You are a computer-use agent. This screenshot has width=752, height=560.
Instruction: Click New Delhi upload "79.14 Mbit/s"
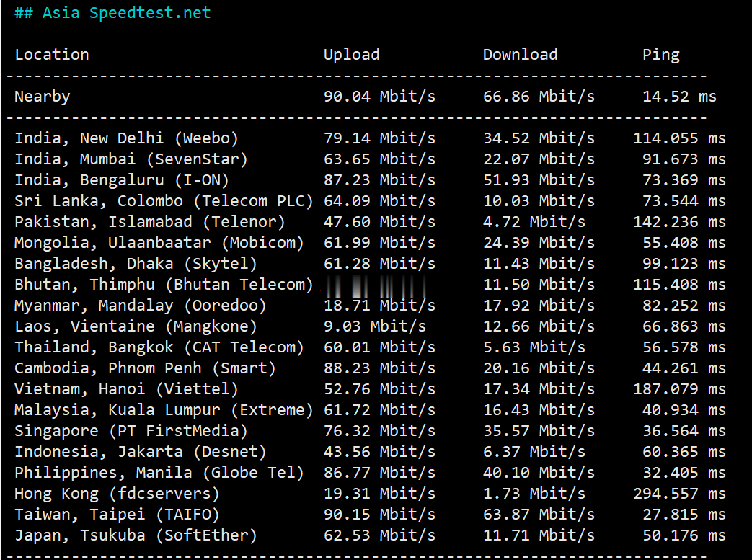pyautogui.click(x=379, y=138)
